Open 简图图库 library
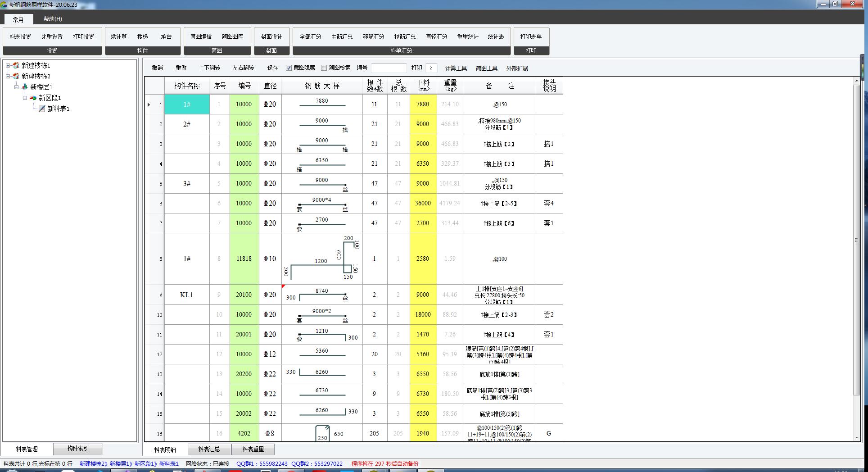This screenshot has width=868, height=472. (232, 36)
